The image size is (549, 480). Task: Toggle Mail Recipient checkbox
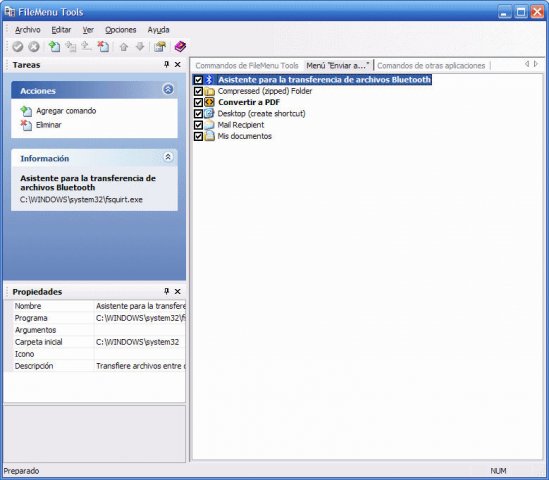198,125
